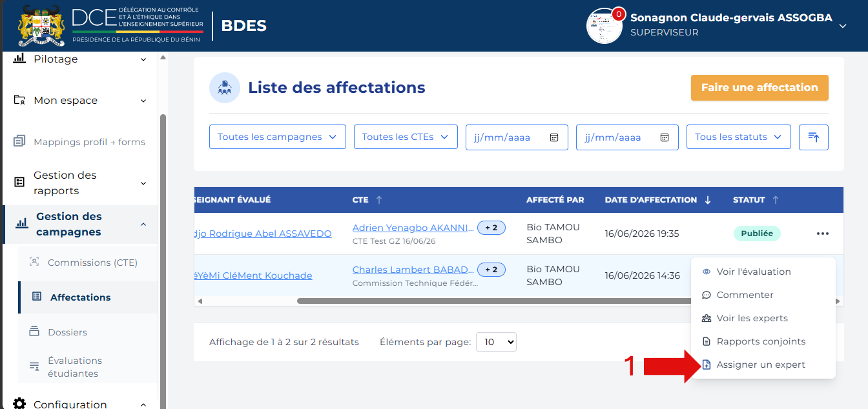Open the Dossiers submenu item

pyautogui.click(x=67, y=332)
